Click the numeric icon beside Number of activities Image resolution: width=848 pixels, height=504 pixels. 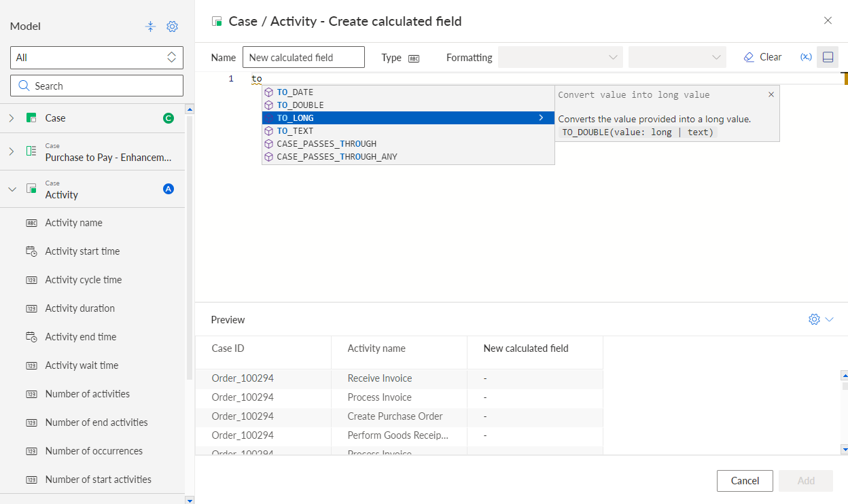(31, 394)
